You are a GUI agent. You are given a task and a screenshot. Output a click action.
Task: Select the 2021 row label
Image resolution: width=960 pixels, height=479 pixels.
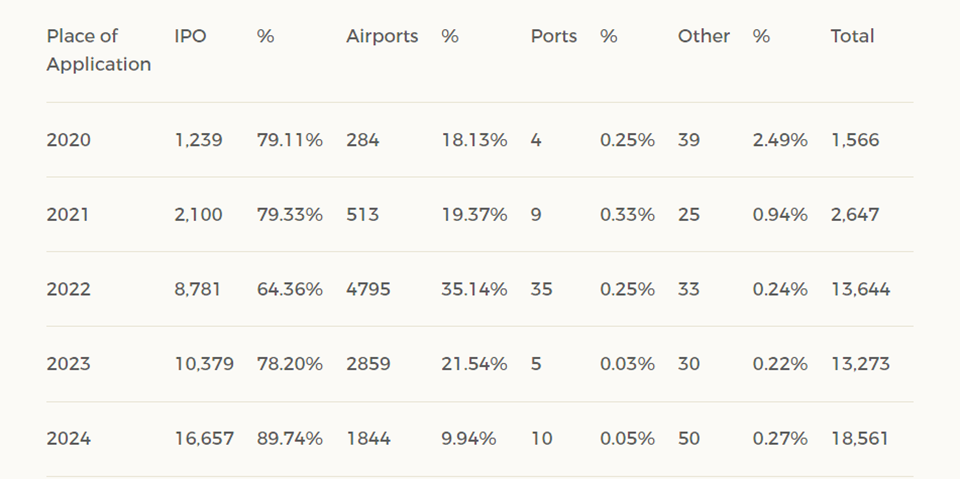68,215
